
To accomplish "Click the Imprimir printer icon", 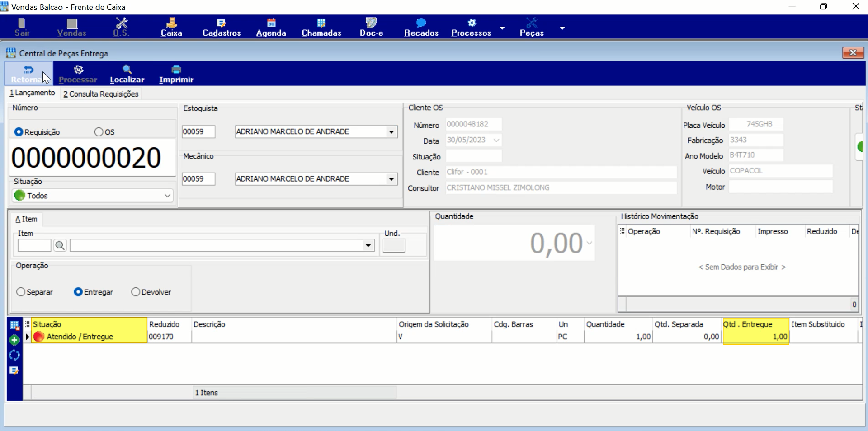I will [176, 69].
